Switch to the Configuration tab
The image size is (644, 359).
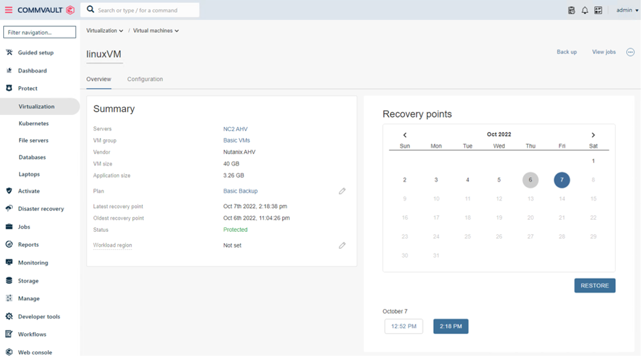(145, 79)
